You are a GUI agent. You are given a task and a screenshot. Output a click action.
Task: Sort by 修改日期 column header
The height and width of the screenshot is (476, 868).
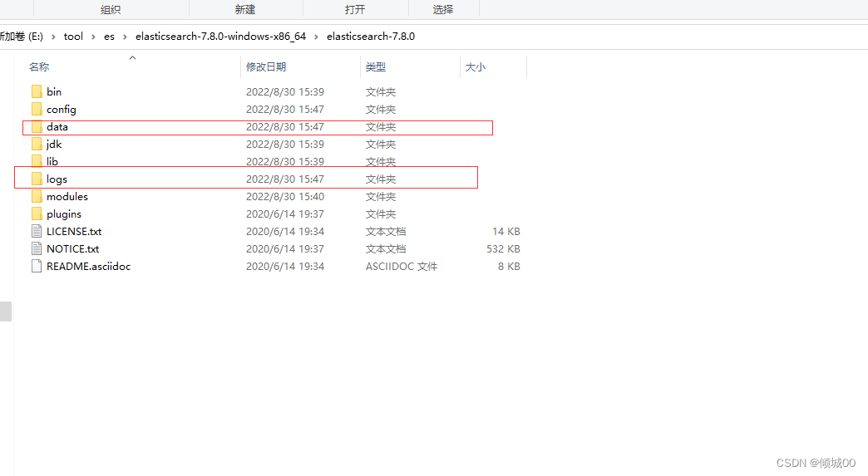click(x=266, y=67)
